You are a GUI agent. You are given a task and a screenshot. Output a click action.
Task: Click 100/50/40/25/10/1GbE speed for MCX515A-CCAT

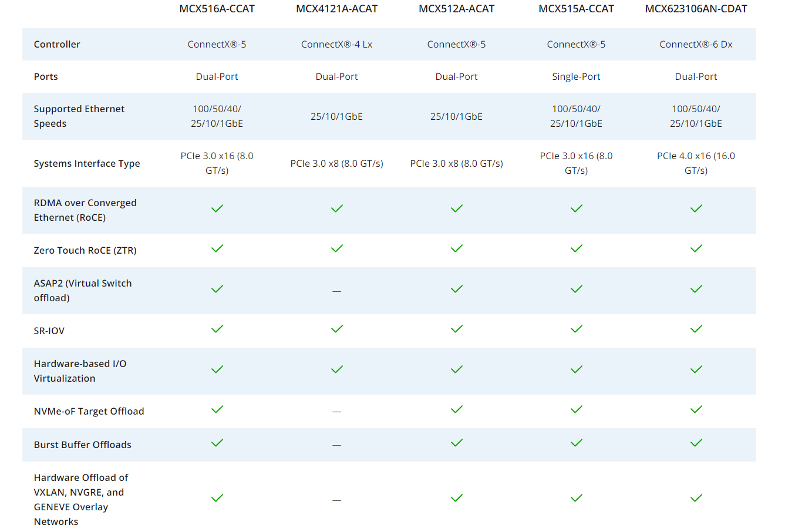click(576, 116)
